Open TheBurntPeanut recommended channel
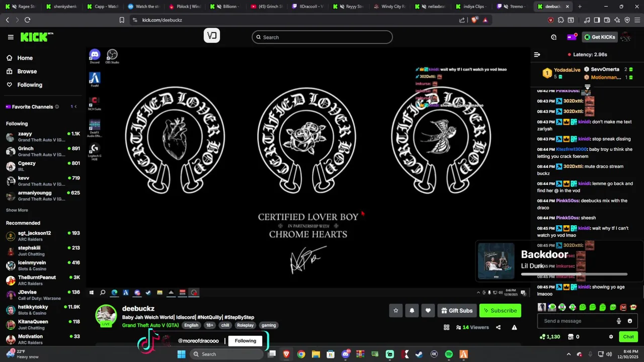644x362 pixels. (x=43, y=281)
